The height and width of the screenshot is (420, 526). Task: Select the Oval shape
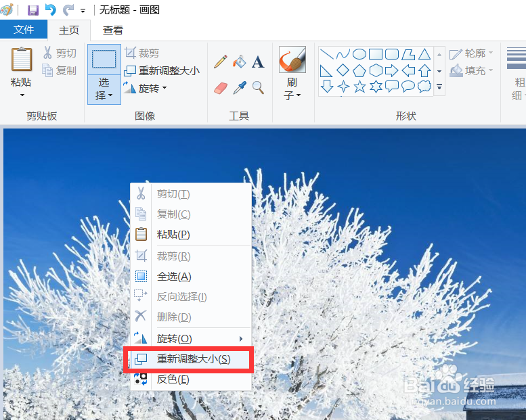pos(359,53)
